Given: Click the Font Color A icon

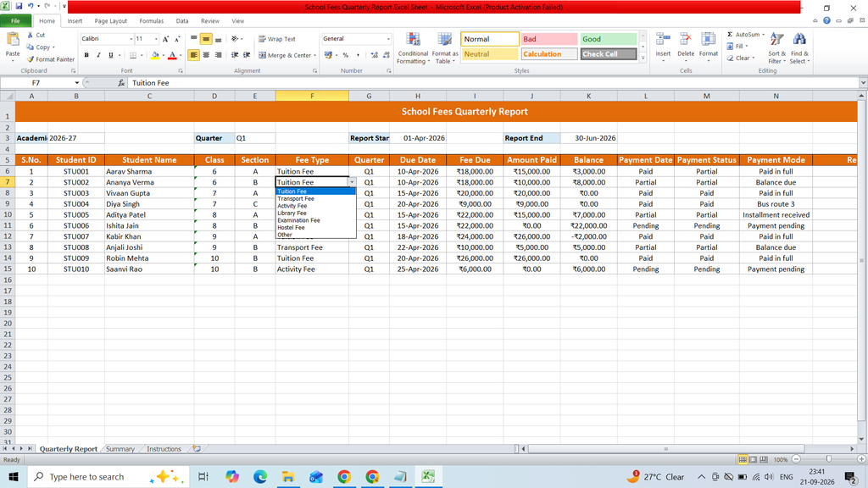Looking at the screenshot, I should tap(172, 55).
